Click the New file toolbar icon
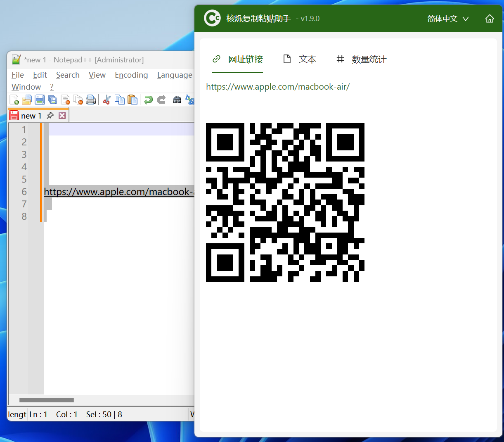Viewport: 504px width, 442px height. coord(14,100)
